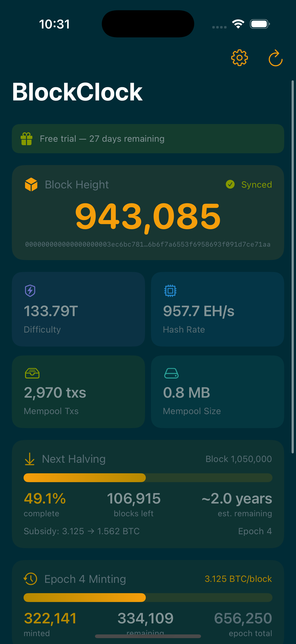Open the 0.8 MB Mempool Size card

tap(217, 392)
